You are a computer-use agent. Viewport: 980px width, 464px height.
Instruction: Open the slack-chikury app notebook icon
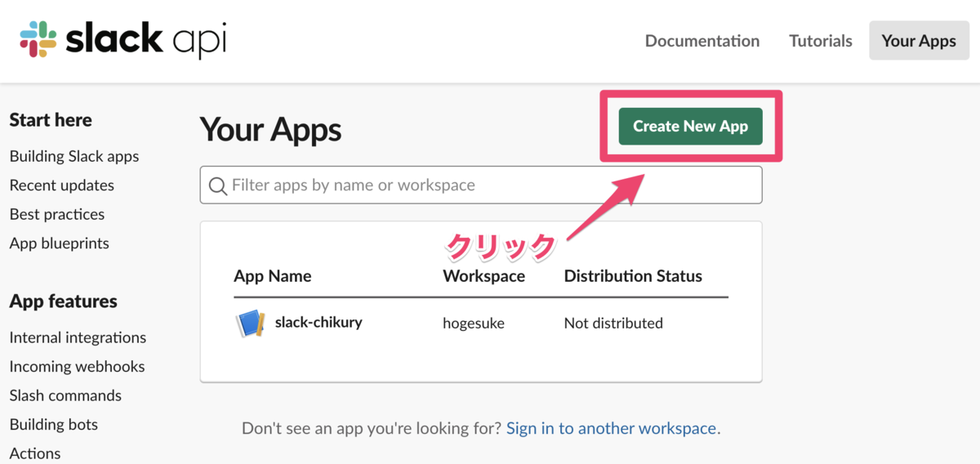pyautogui.click(x=250, y=323)
